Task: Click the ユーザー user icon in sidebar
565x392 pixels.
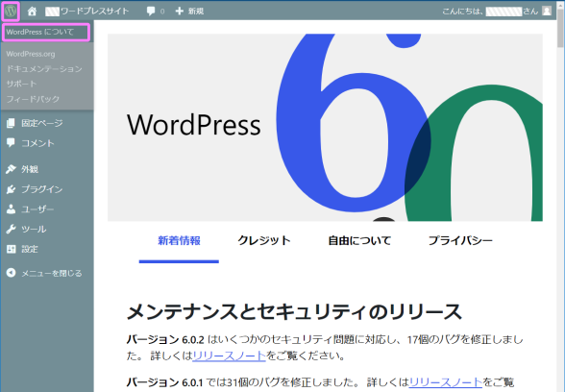Action: [11, 209]
